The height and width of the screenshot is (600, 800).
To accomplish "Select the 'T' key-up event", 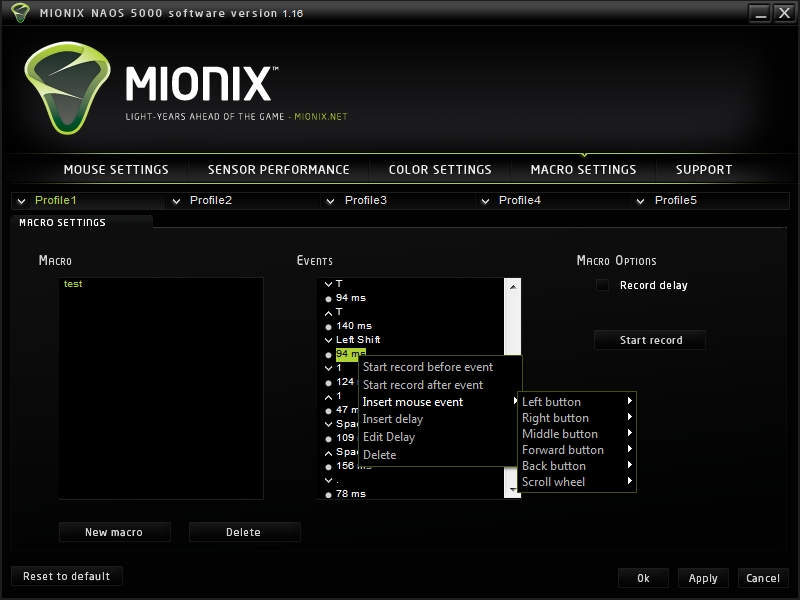I will [x=339, y=311].
